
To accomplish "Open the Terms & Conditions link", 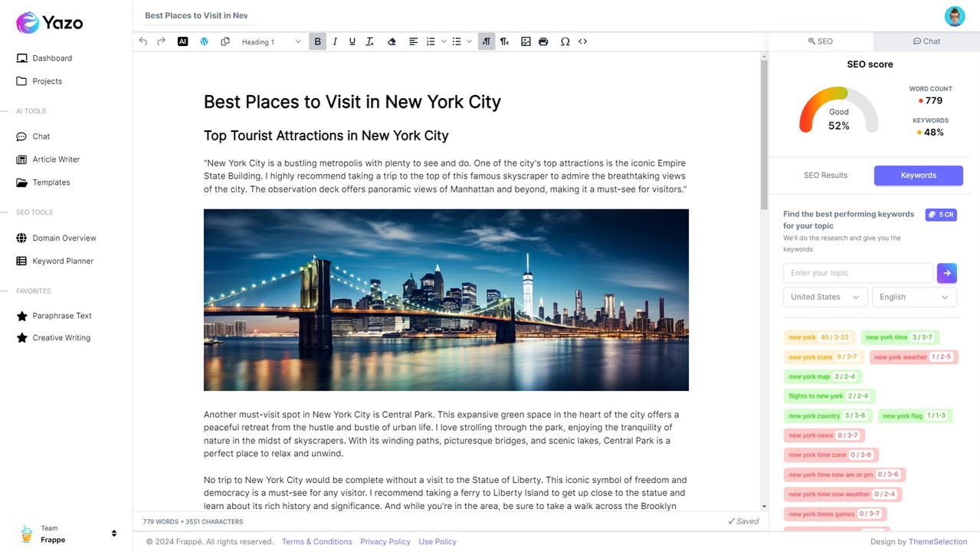I will (x=316, y=541).
